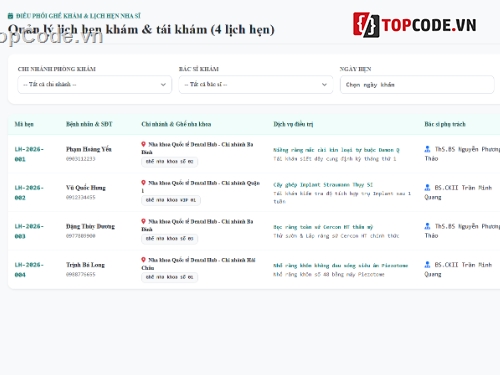Click the 'NGÀY HẸN' filter label

pos(355,69)
